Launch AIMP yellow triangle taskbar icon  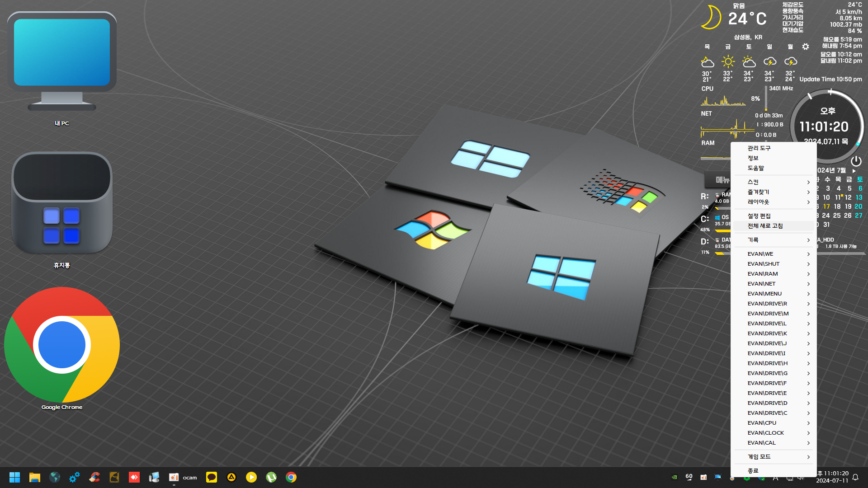click(231, 477)
